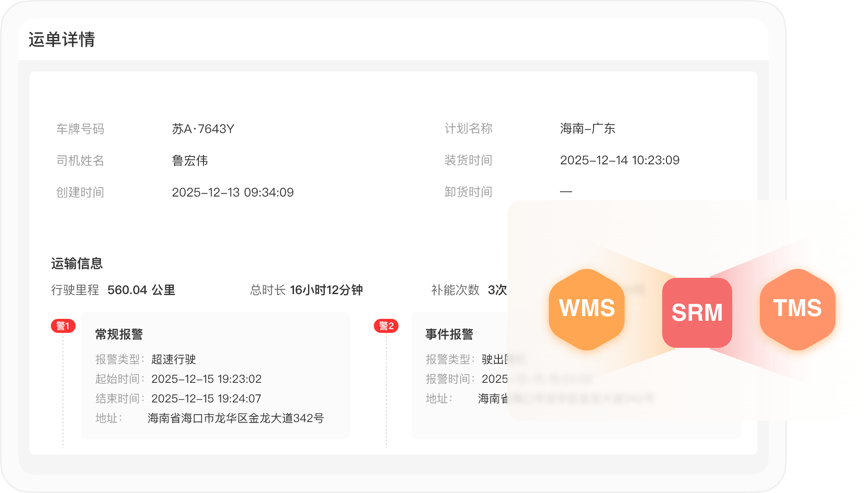
Task: Click driver name 鲁宏伟
Action: click(189, 161)
